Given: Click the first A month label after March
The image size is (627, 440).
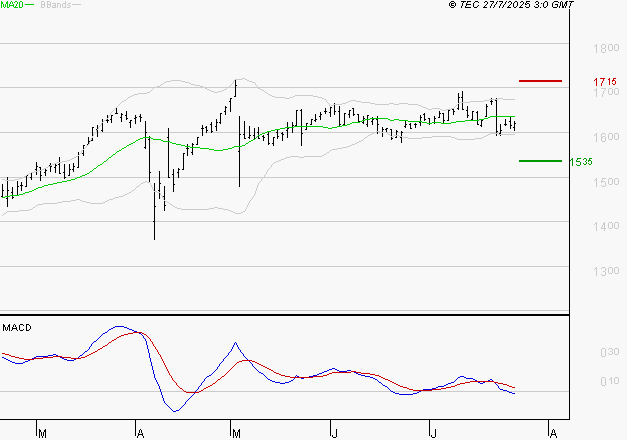Looking at the screenshot, I should click(x=140, y=434).
